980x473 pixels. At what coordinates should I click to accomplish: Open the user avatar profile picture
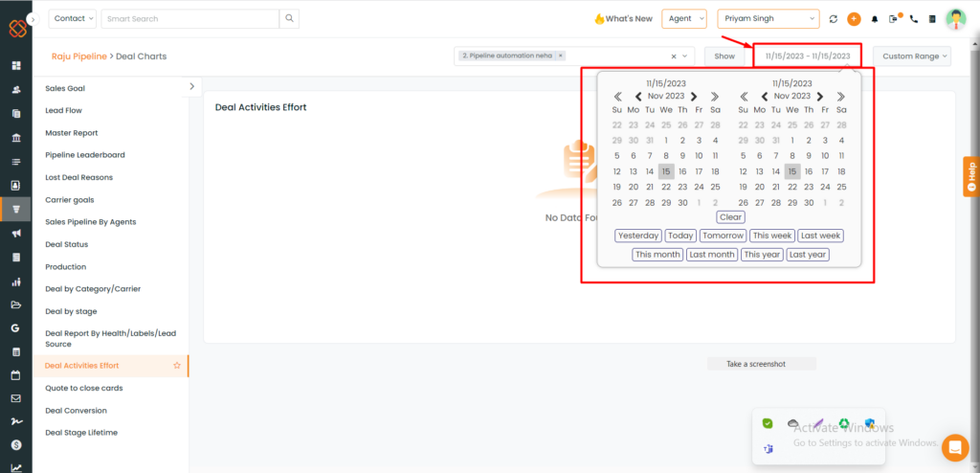click(956, 19)
